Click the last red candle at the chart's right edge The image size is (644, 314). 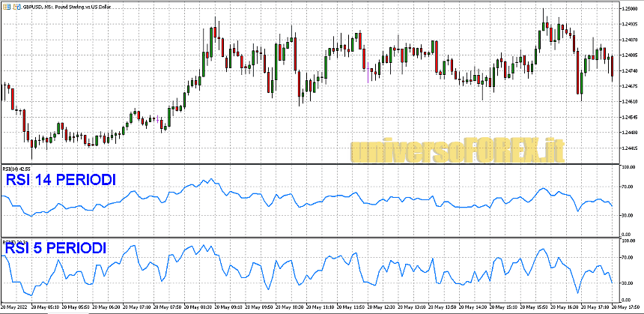coord(612,66)
